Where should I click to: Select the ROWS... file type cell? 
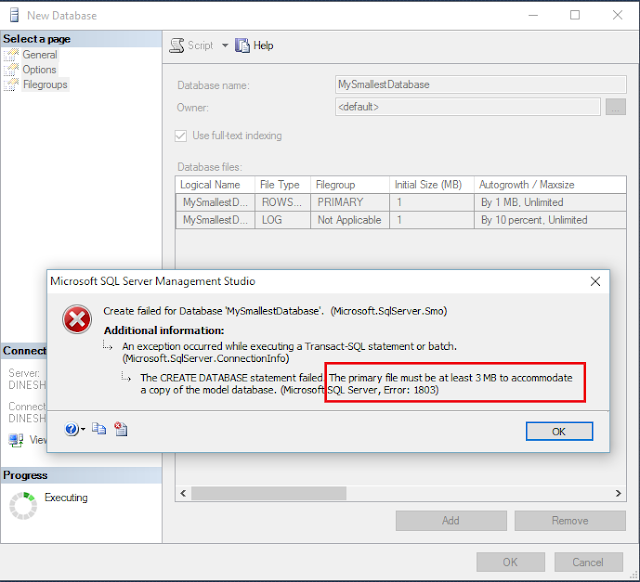point(282,202)
